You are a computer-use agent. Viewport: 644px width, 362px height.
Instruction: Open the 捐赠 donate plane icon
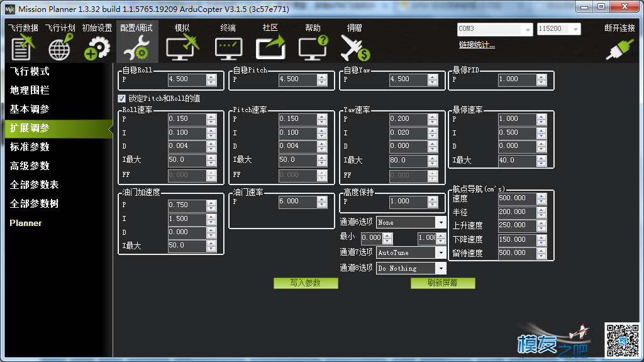pos(355,48)
